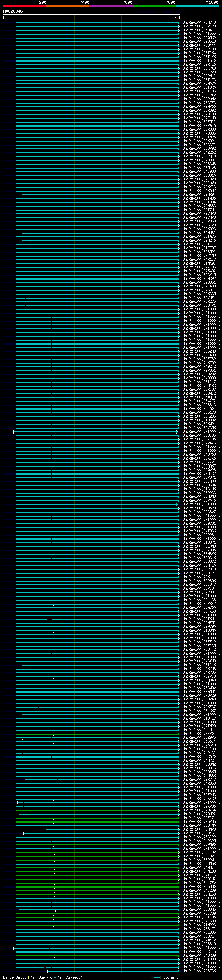Click the red 20% identity legend segment

(25, 6)
